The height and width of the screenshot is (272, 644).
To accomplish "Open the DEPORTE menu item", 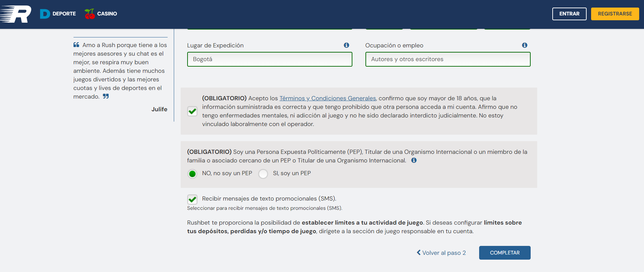I will (x=64, y=14).
